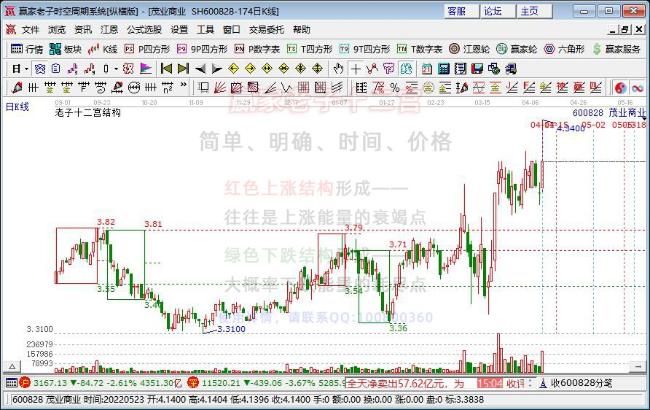Image resolution: width=650 pixels, height=410 pixels.
Task: Open the 板块 sectors view
Action: tap(65, 49)
